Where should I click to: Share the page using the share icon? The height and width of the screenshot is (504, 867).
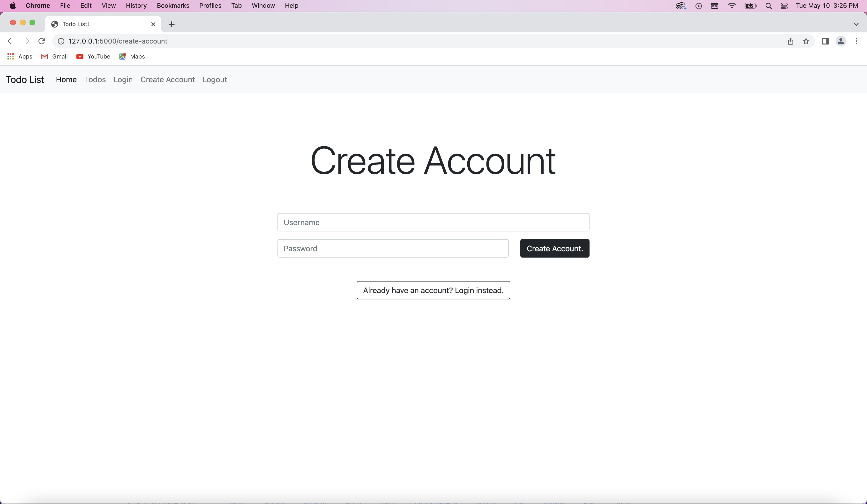(x=791, y=41)
